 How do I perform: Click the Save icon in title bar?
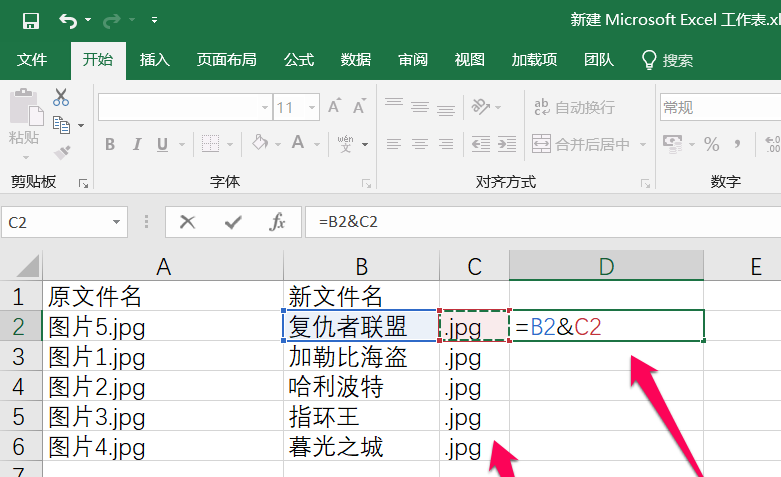[31, 20]
